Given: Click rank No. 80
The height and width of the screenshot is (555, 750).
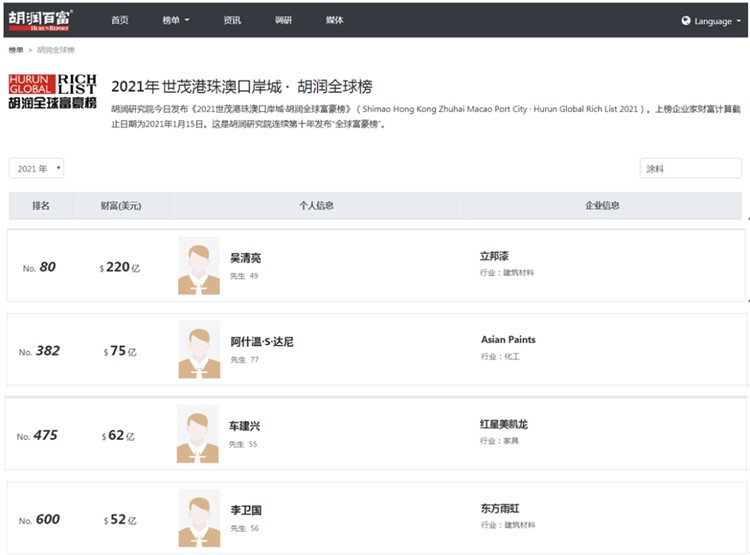Looking at the screenshot, I should (39, 267).
